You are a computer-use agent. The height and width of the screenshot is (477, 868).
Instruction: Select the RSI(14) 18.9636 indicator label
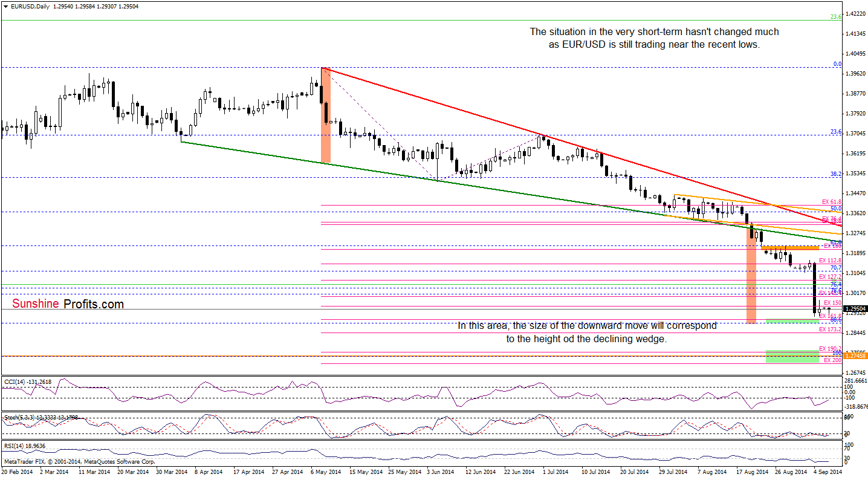pyautogui.click(x=24, y=446)
